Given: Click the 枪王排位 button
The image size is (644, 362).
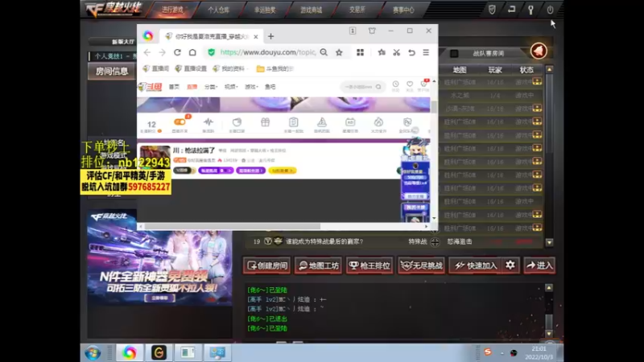Looking at the screenshot, I should (369, 265).
